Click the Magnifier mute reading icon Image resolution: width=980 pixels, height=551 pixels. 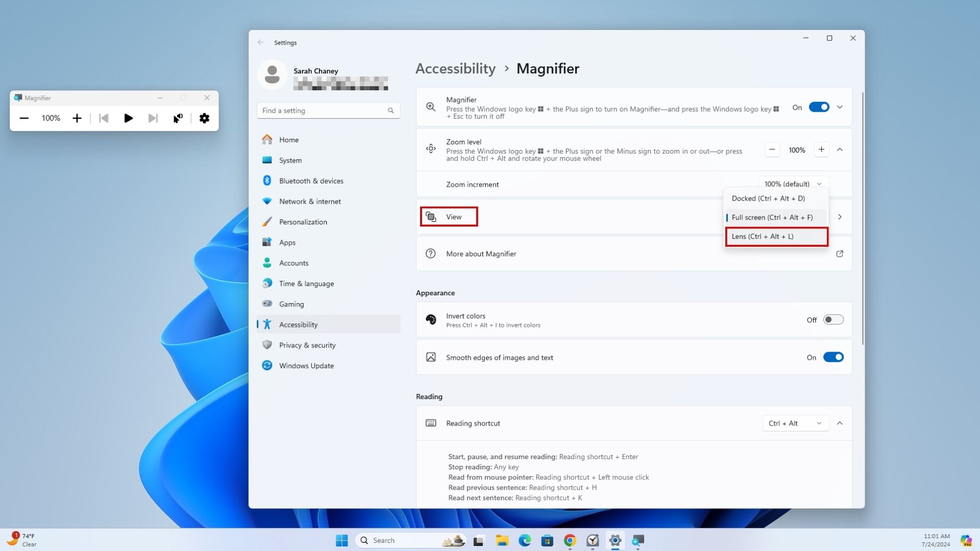tap(177, 118)
